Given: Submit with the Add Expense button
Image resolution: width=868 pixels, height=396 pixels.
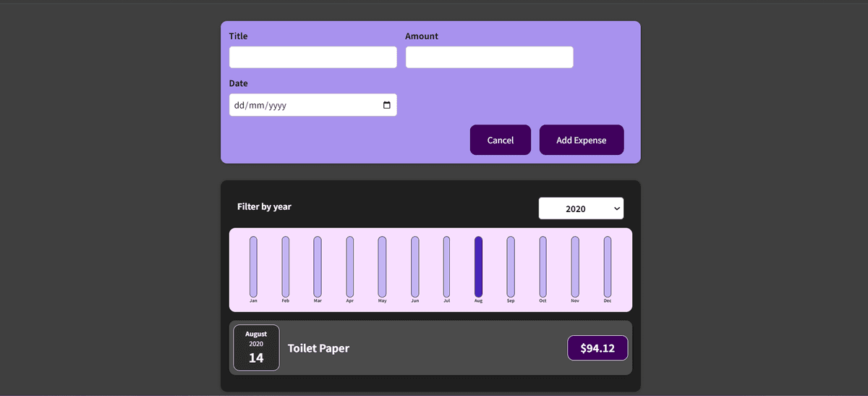Looking at the screenshot, I should (581, 140).
